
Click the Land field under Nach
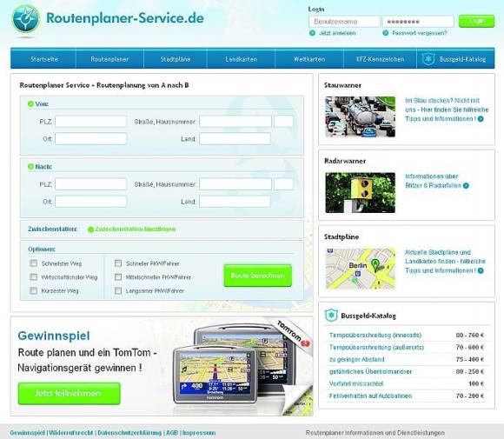[235, 202]
